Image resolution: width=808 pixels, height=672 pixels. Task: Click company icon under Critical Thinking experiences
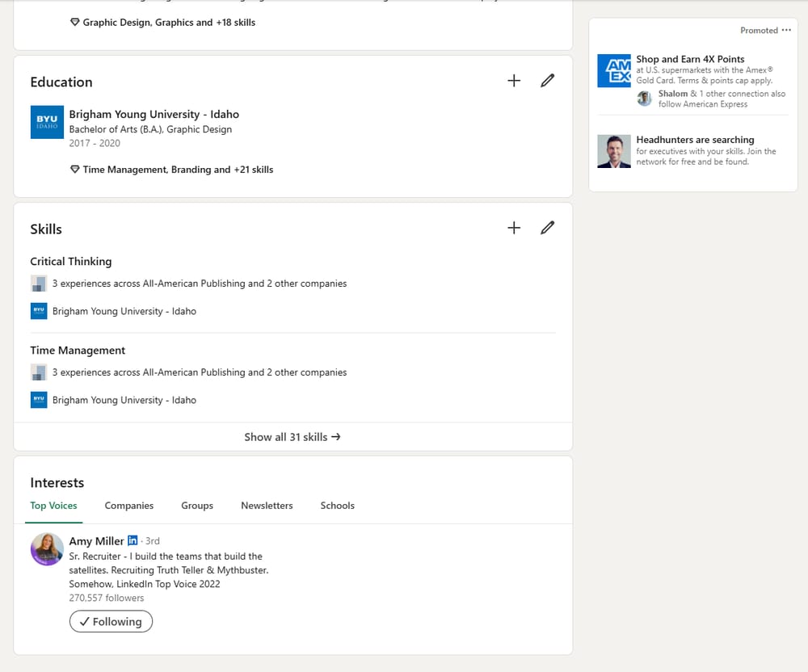click(39, 283)
